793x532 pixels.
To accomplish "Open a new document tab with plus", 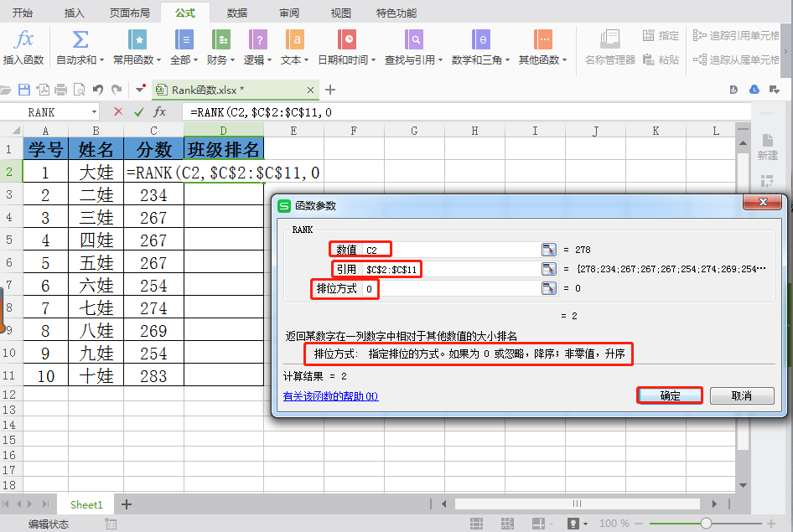I will pyautogui.click(x=330, y=90).
